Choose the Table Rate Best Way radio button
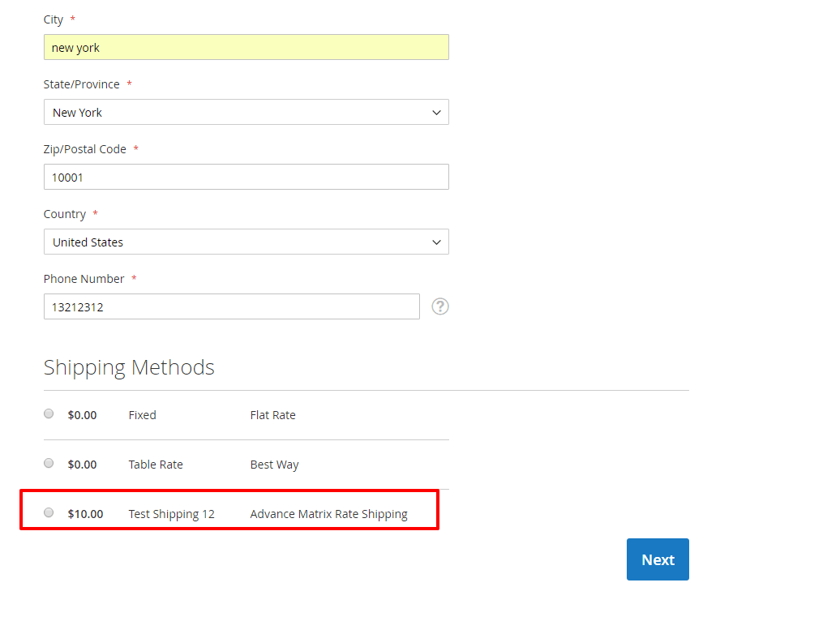 click(49, 463)
